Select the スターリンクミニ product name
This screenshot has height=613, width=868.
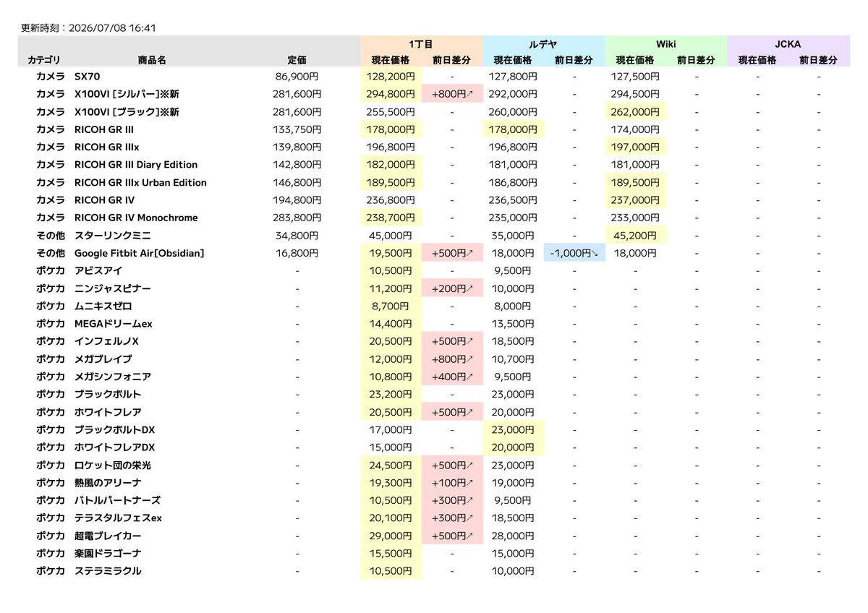(112, 236)
